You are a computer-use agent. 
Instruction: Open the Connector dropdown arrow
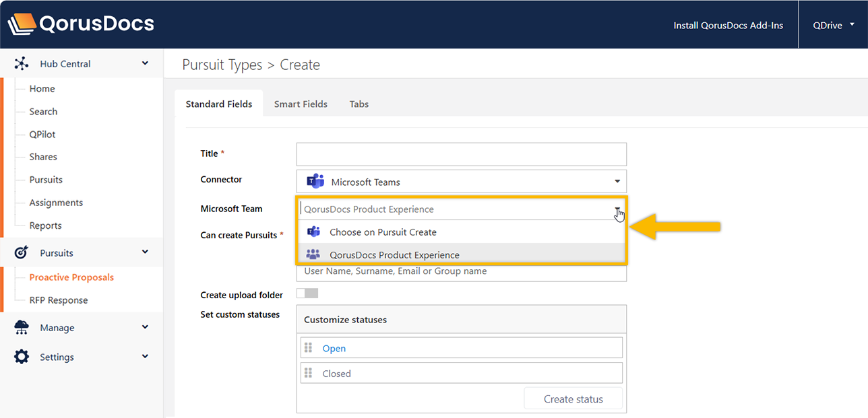click(x=617, y=182)
